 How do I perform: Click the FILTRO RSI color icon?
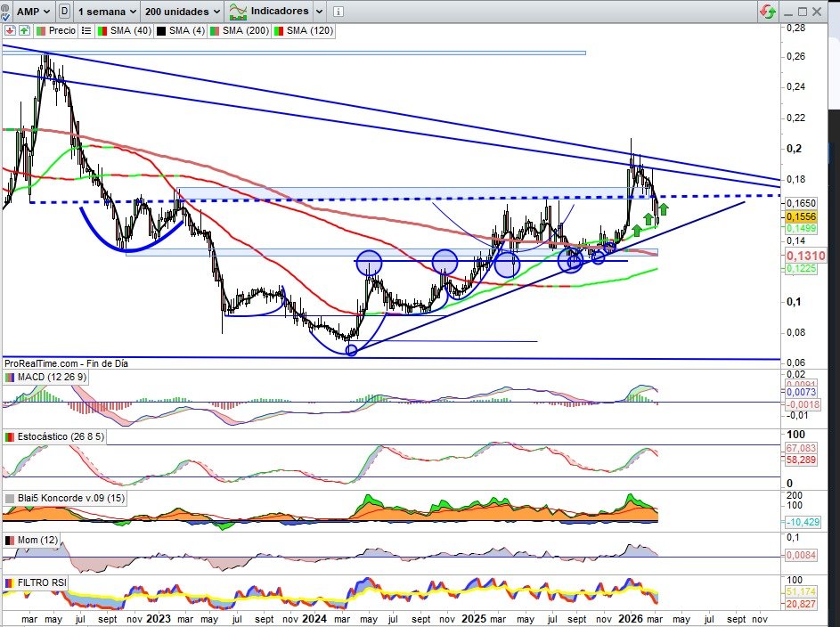[10, 582]
